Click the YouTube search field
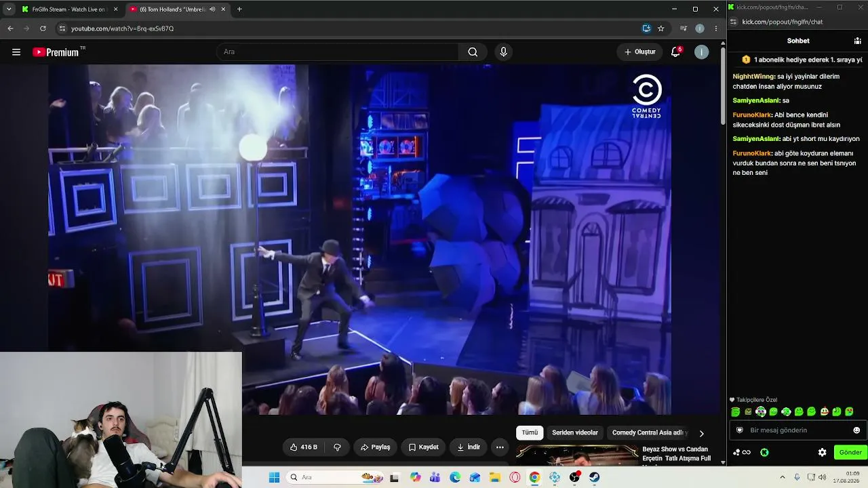This screenshot has width=868, height=488. (337, 52)
